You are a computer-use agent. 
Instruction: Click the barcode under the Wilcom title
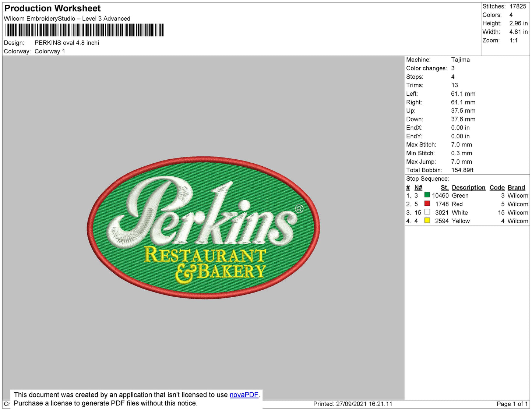84,30
